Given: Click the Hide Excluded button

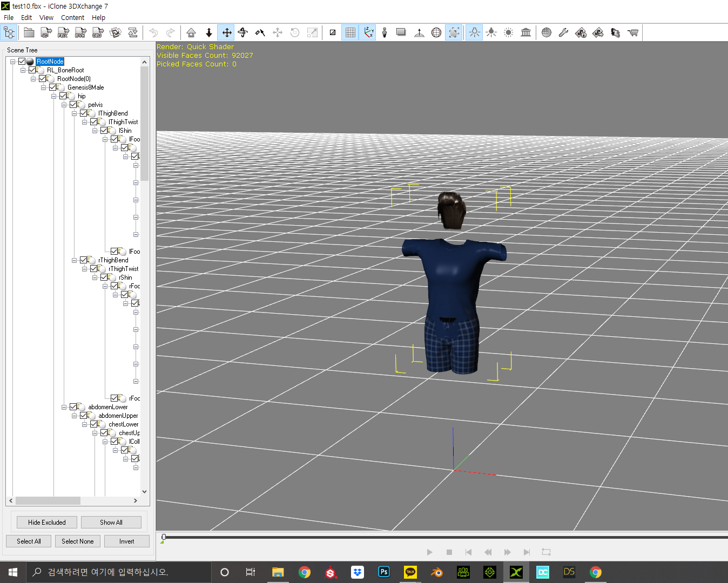Looking at the screenshot, I should (47, 523).
